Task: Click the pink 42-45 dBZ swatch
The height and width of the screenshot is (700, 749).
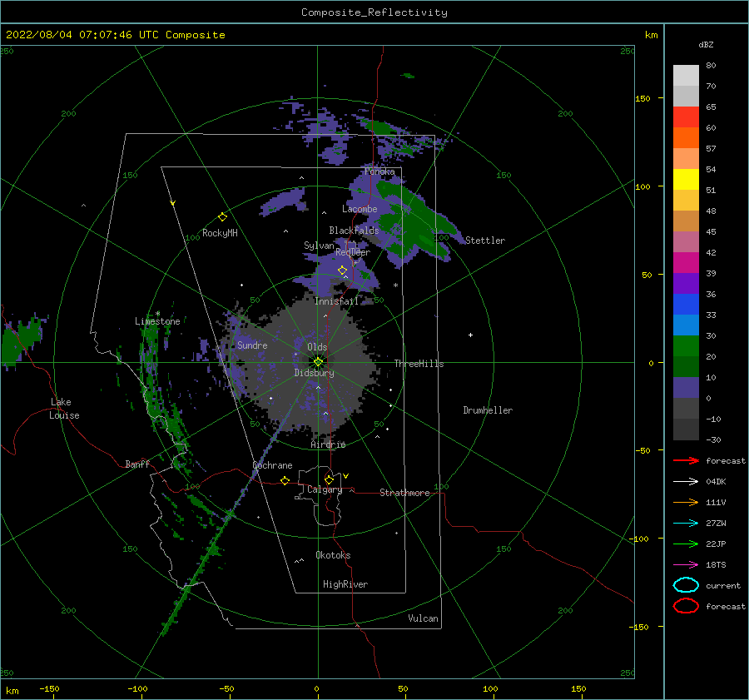Action: point(686,241)
